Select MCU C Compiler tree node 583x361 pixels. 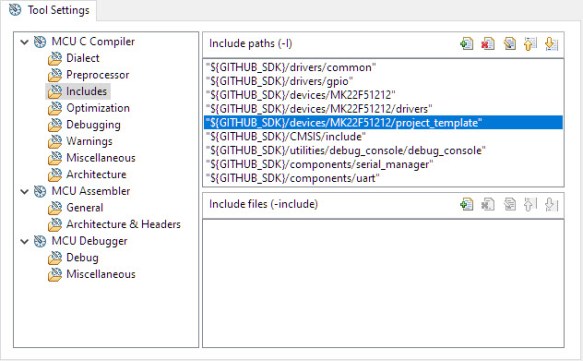pos(93,42)
